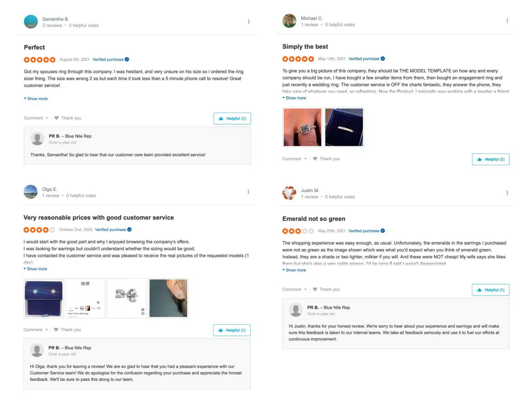The height and width of the screenshot is (416, 532).
Task: Click Helpful button on the Perfect review
Action: [x=232, y=118]
